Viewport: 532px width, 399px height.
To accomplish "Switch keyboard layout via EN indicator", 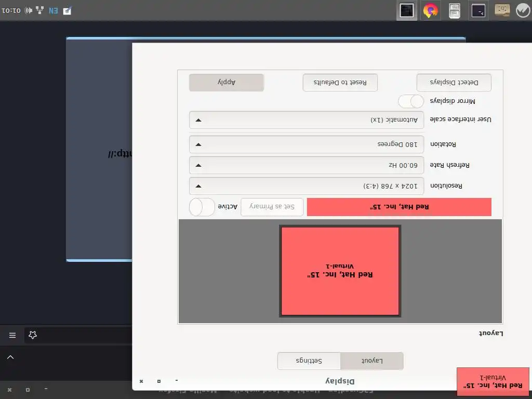I will (54, 10).
